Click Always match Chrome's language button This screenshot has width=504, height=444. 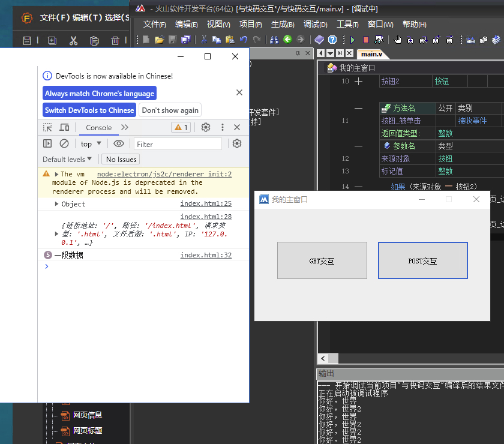pyautogui.click(x=100, y=93)
